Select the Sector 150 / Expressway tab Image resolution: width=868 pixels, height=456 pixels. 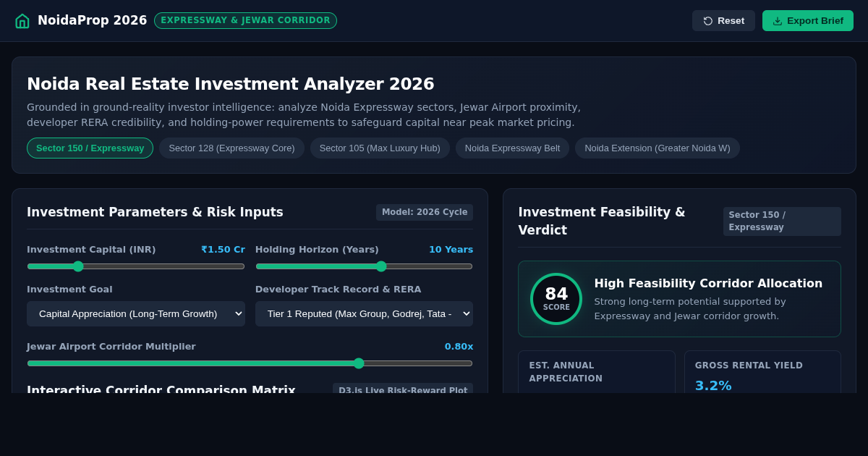coord(90,148)
